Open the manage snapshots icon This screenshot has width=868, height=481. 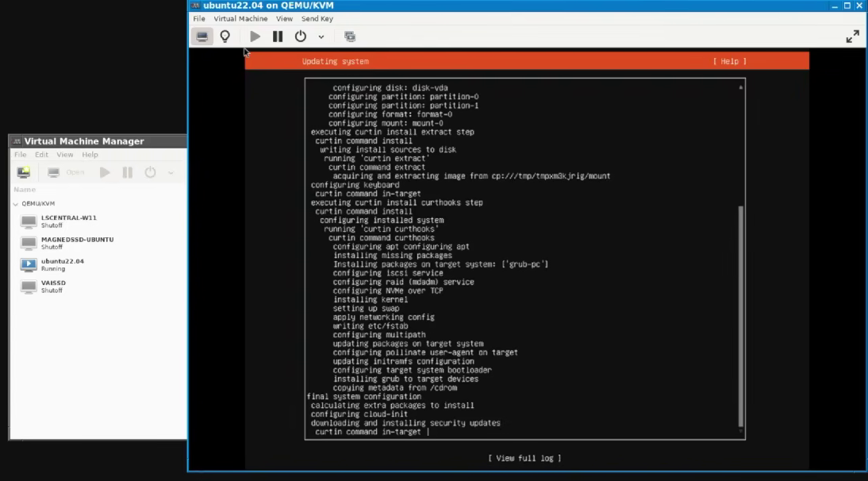[349, 37]
